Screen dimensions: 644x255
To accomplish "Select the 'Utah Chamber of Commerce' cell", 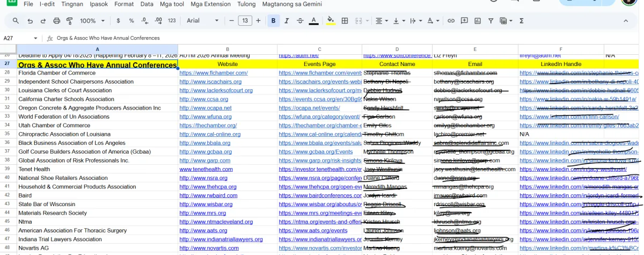I will (x=97, y=126).
